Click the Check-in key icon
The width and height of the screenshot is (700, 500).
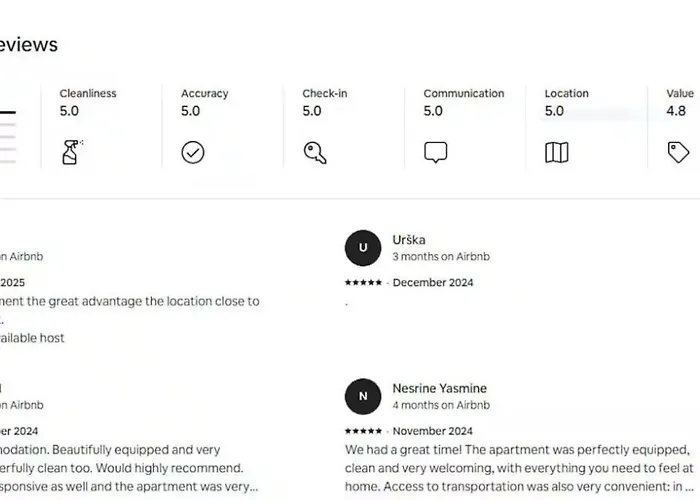point(315,153)
